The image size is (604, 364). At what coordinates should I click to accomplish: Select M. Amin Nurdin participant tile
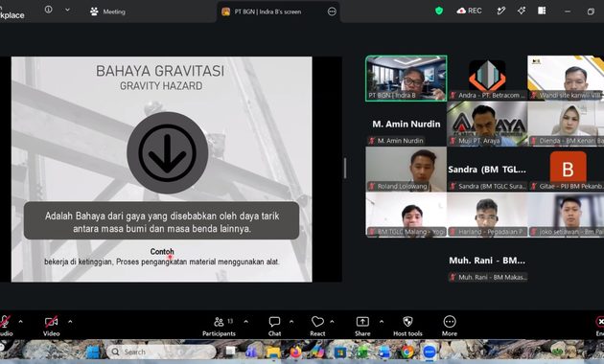(x=406, y=124)
